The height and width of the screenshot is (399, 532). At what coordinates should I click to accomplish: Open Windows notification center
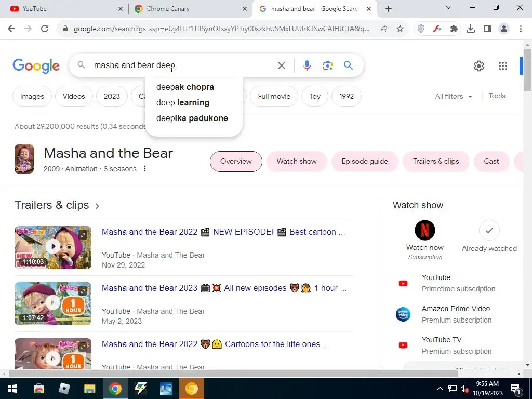point(515,389)
